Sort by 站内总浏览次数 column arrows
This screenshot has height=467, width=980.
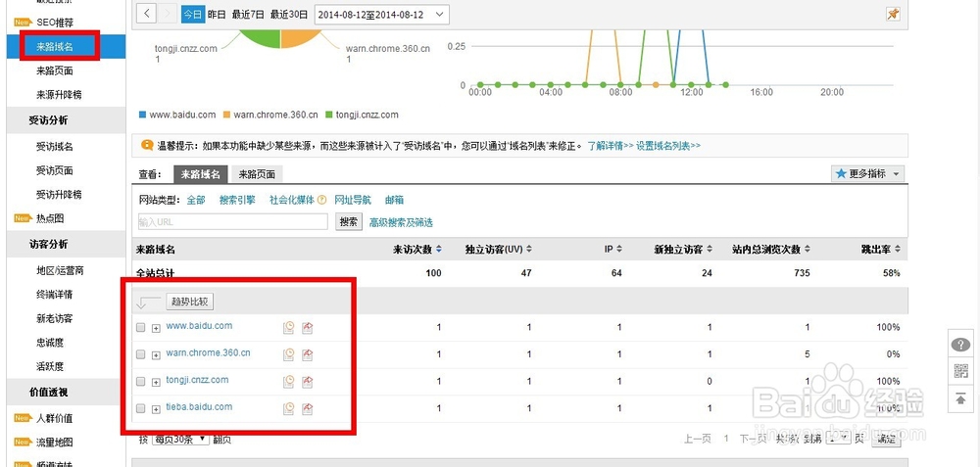(x=807, y=249)
